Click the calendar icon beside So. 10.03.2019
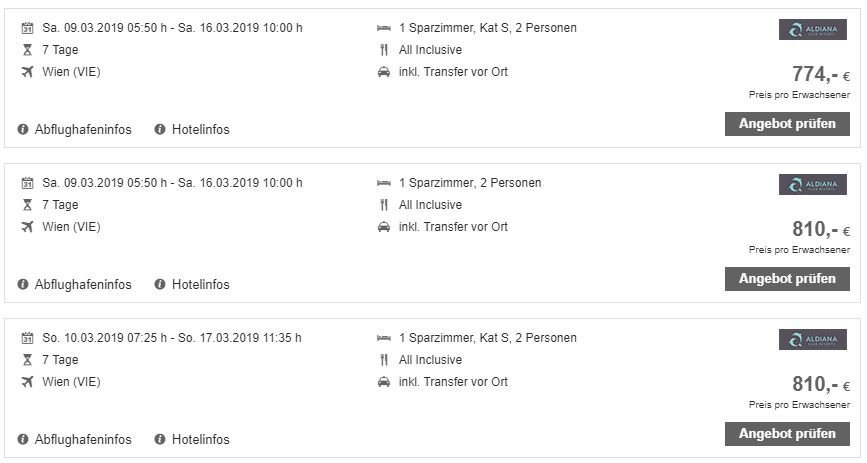The width and height of the screenshot is (867, 463). pos(27,337)
